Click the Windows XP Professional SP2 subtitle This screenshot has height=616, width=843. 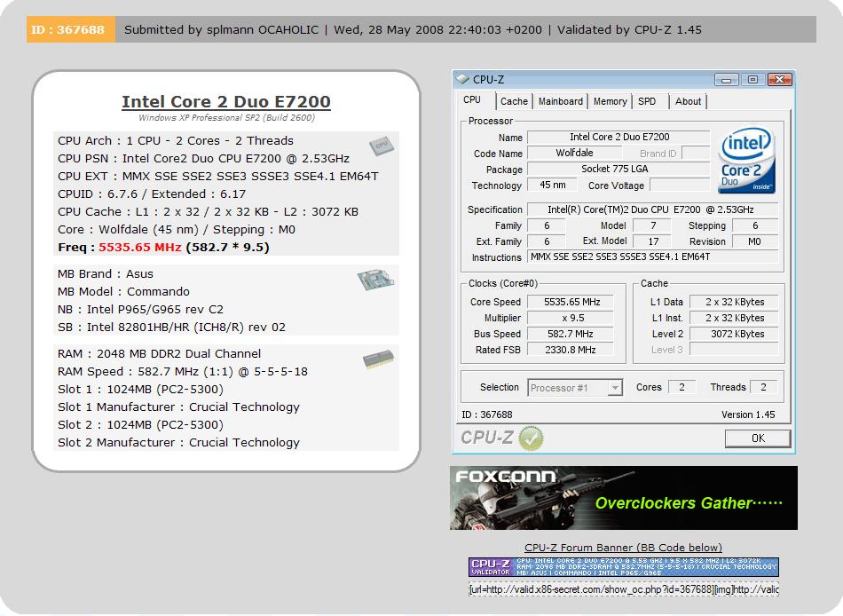[226, 118]
